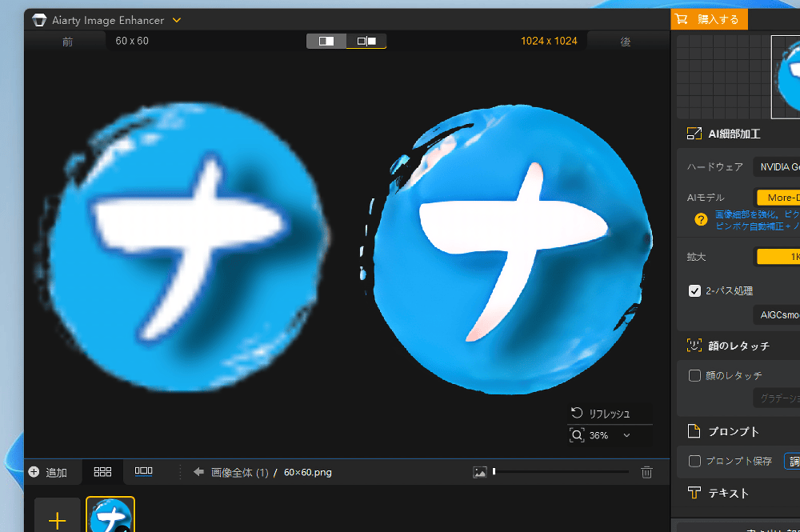The height and width of the screenshot is (532, 800).
Task: Click the テキスト T icon
Action: coord(694,493)
